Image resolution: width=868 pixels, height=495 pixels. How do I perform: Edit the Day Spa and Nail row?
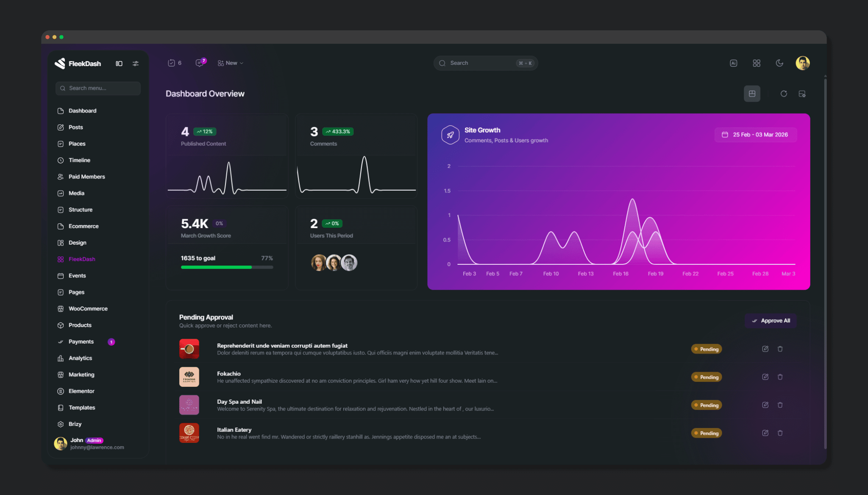tap(765, 405)
